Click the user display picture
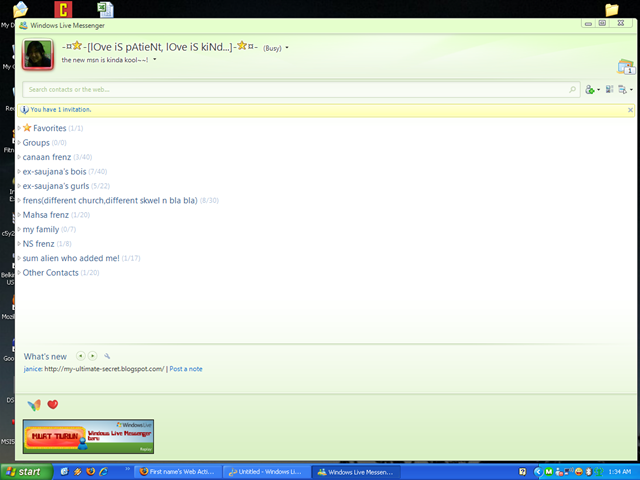The image size is (640, 480). 38,54
